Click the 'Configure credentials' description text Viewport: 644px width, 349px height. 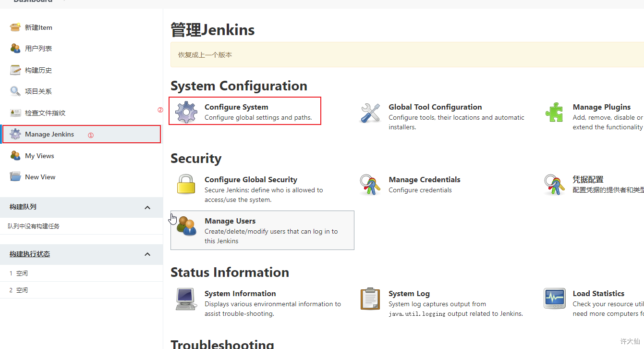coord(420,190)
